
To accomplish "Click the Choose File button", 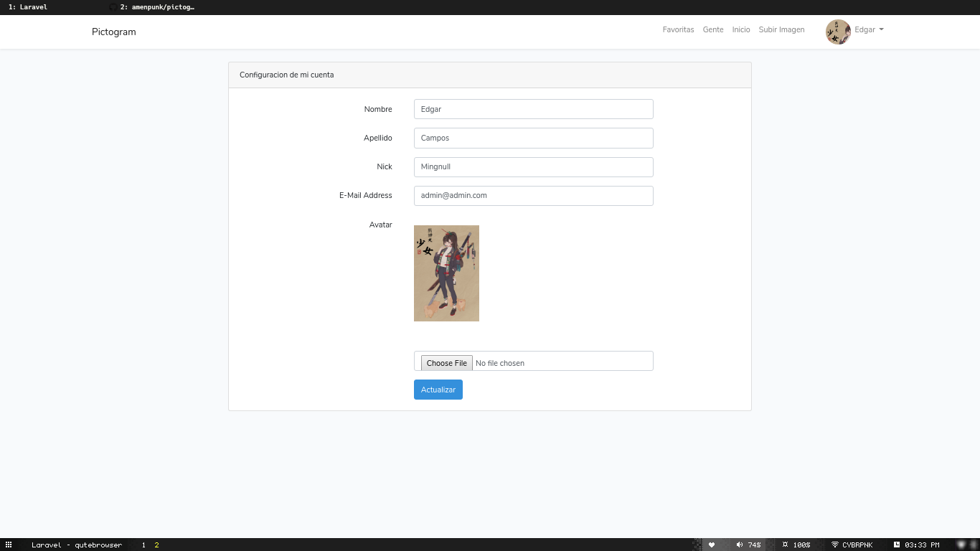I will pos(446,363).
